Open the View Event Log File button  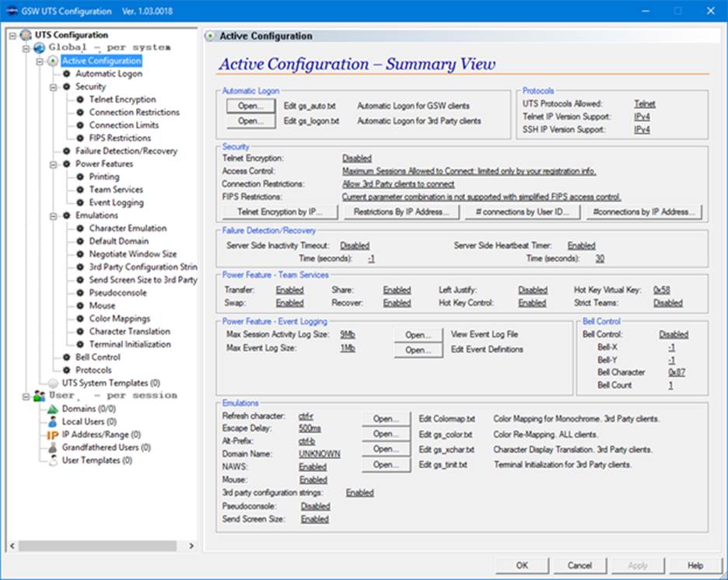(x=418, y=335)
